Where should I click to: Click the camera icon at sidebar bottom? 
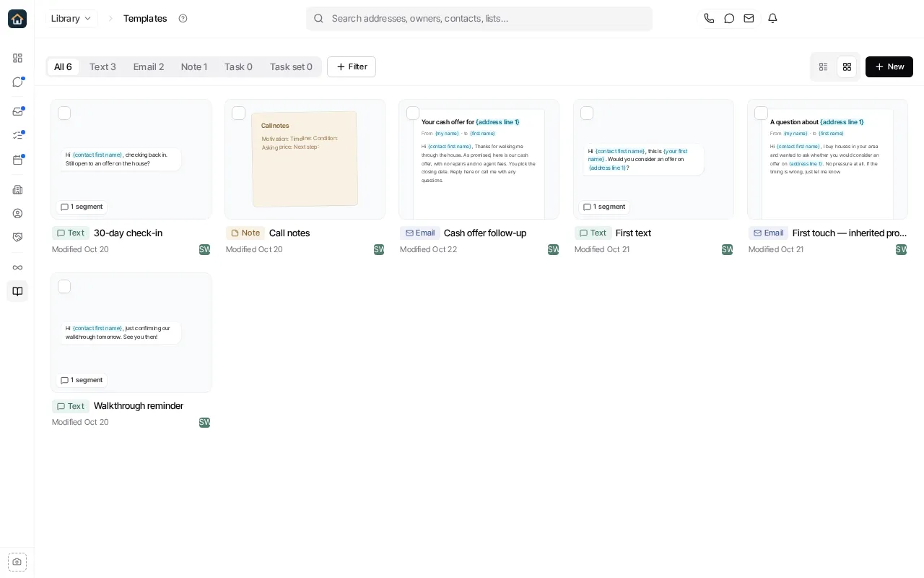pyautogui.click(x=17, y=561)
